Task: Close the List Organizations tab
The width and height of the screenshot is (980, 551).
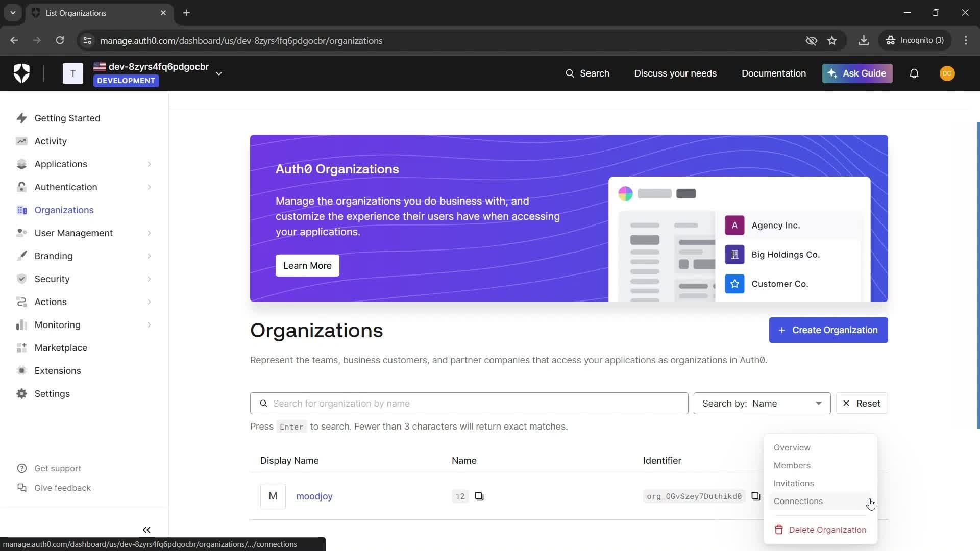Action: pos(163,13)
